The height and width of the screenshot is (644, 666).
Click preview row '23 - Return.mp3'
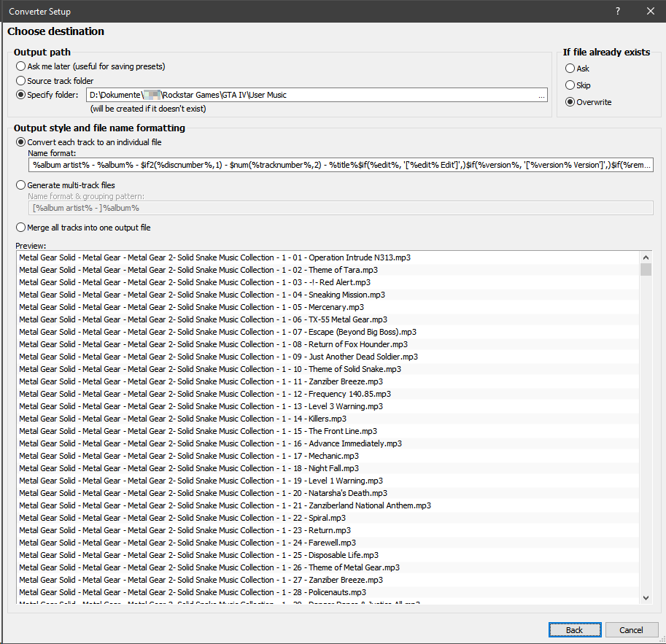pos(328,530)
